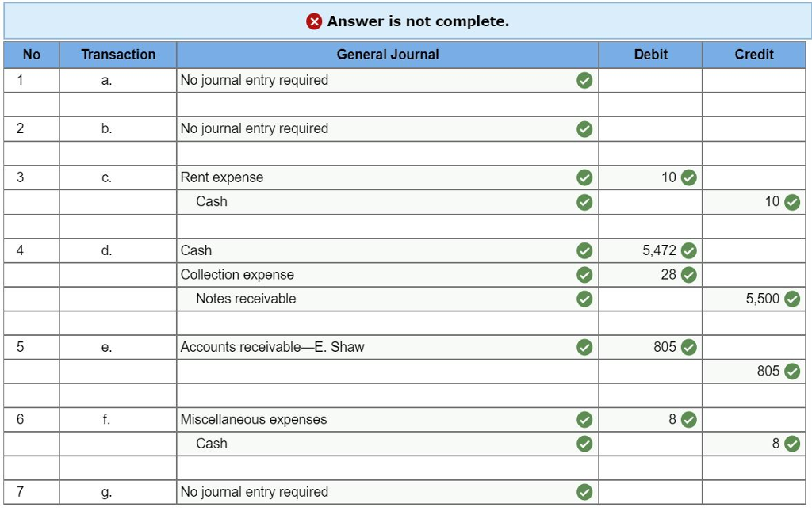Viewport: 812px width, 511px height.
Task: Click the checkmark next to 'Notes receivable'
Action: (584, 299)
